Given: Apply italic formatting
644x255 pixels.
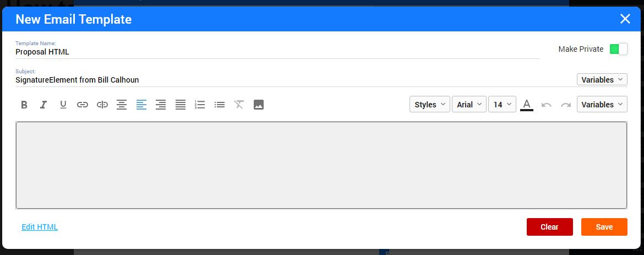Looking at the screenshot, I should click(43, 105).
